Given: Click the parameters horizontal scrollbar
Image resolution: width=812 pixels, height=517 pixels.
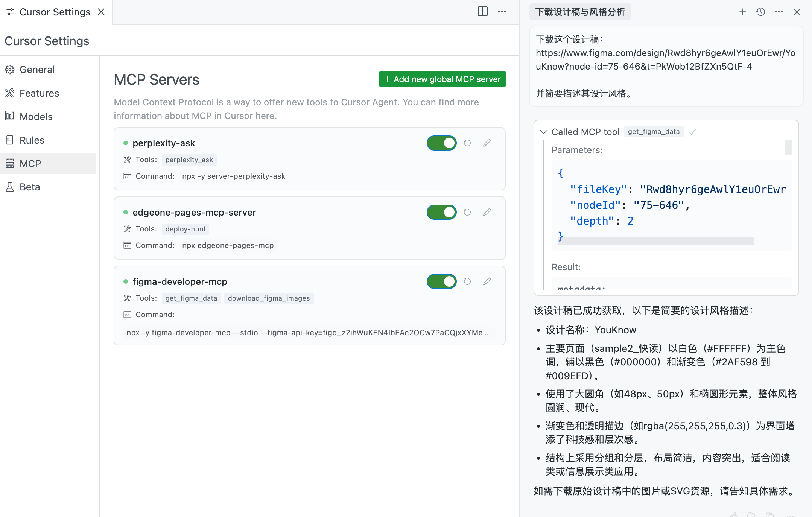Looking at the screenshot, I should click(x=657, y=241).
